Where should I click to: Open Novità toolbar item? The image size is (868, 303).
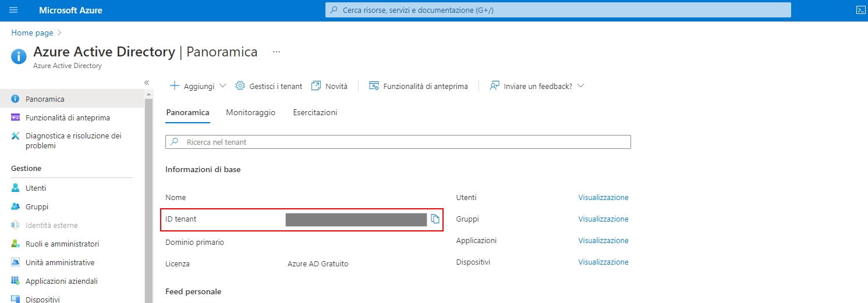coord(330,86)
